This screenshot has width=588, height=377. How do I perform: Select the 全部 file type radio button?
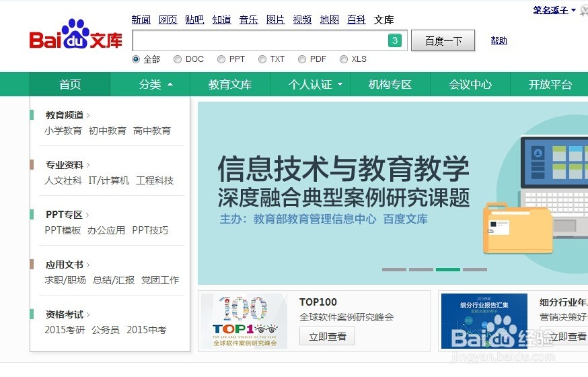136,59
